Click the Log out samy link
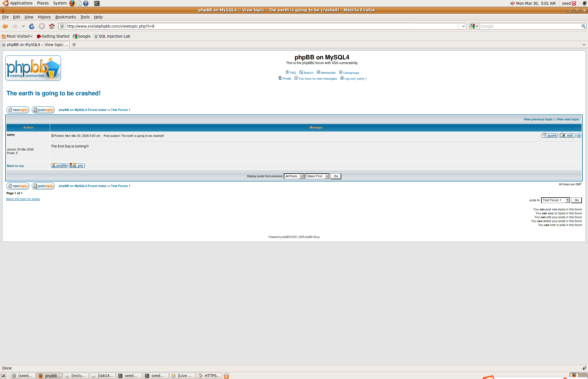 pyautogui.click(x=355, y=79)
